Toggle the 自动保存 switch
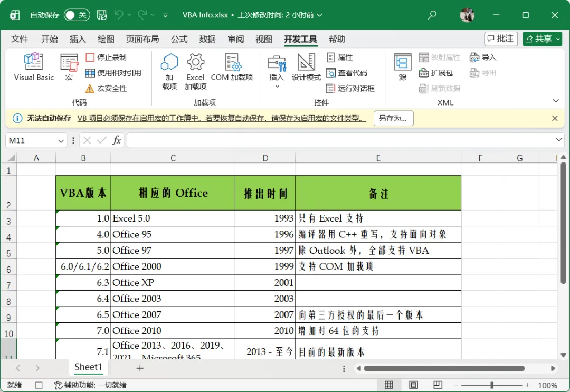This screenshot has width=570, height=392. 77,15
